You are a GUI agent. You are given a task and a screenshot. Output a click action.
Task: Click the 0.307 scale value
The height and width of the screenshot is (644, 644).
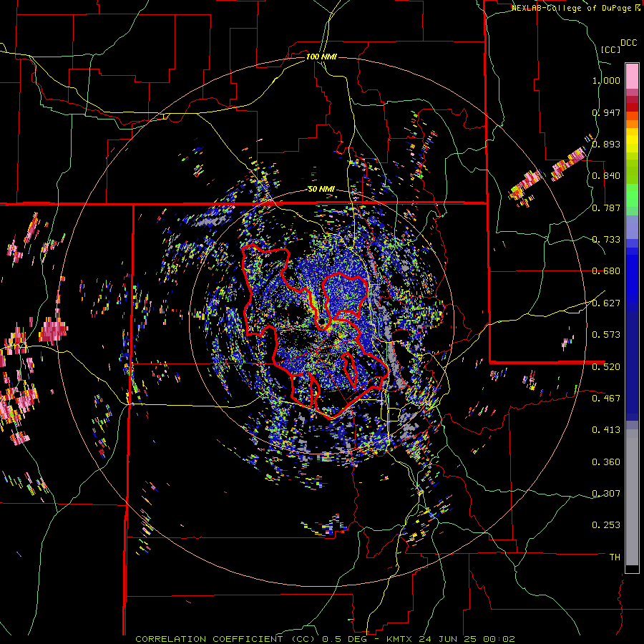point(606,494)
